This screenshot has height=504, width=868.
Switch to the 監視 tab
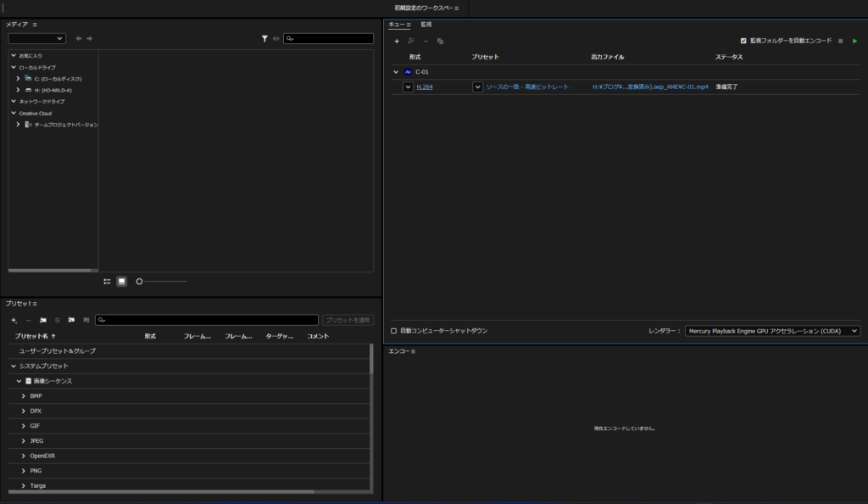426,25
